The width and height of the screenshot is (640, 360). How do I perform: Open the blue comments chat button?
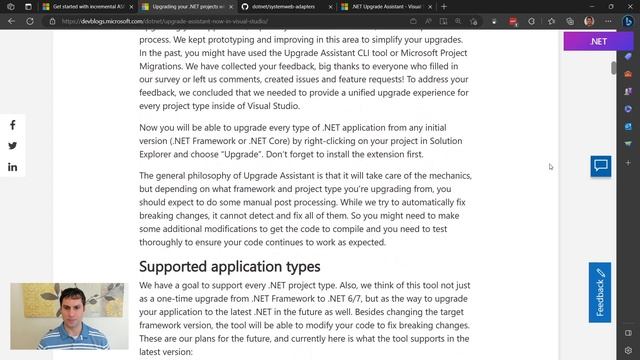pyautogui.click(x=600, y=166)
